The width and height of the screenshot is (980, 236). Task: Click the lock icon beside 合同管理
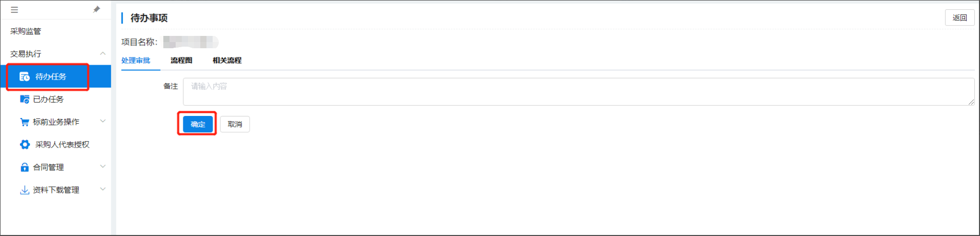(x=25, y=167)
